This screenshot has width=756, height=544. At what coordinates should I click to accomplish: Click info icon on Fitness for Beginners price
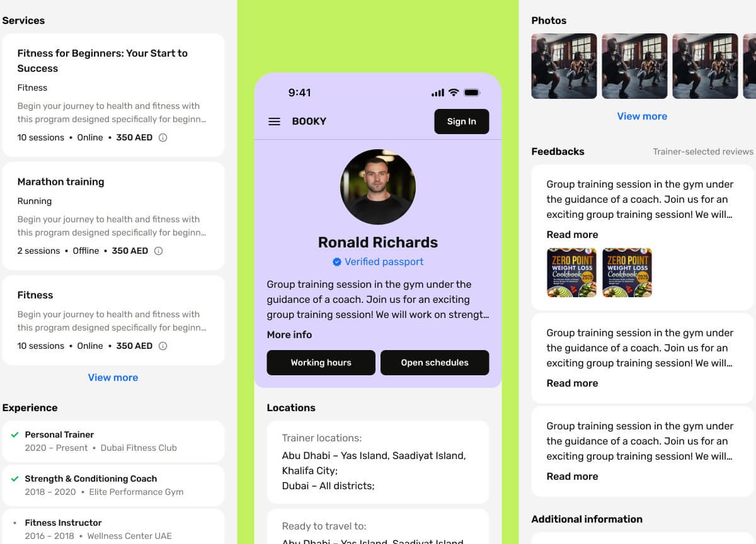(x=163, y=137)
